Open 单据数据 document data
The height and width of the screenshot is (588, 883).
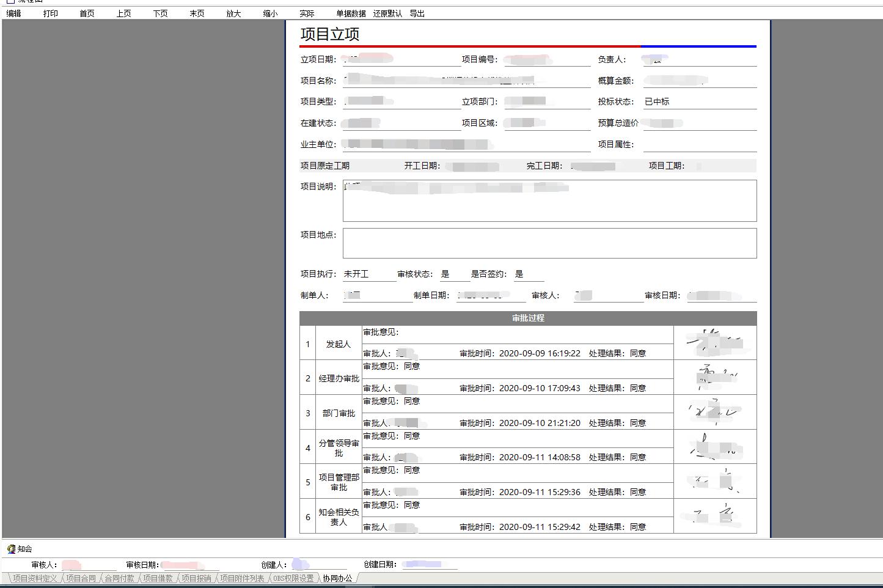point(351,13)
